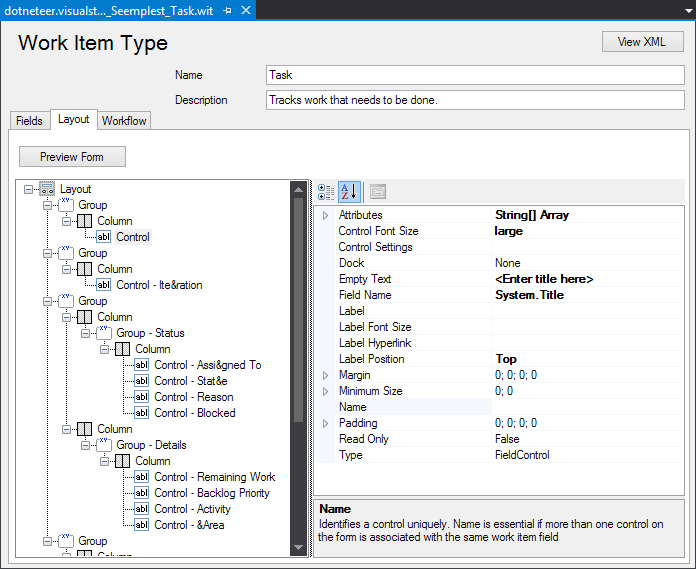This screenshot has width=696, height=569.
Task: Switch to the Fields tab
Action: click(29, 121)
